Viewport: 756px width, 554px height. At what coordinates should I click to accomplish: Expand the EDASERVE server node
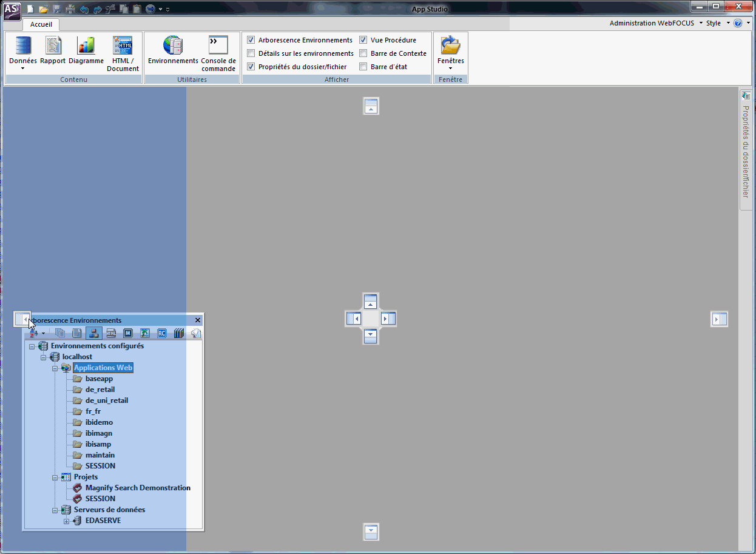[x=66, y=521]
